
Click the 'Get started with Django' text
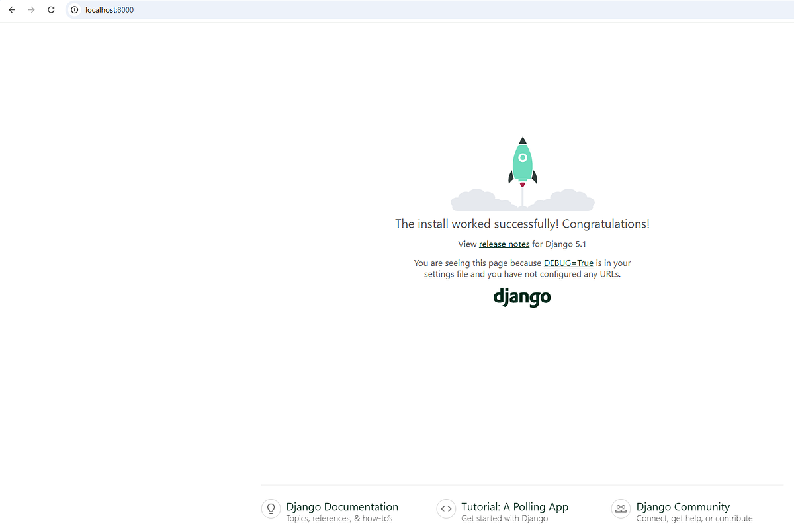pos(505,519)
